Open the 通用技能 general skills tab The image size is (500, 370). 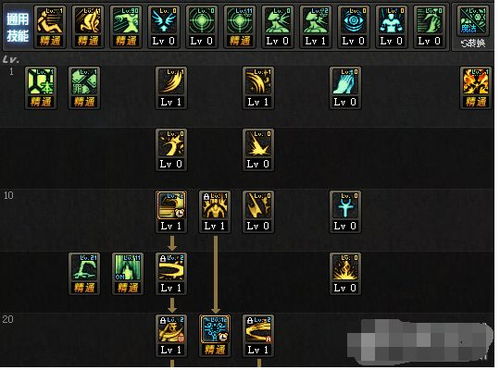[17, 28]
